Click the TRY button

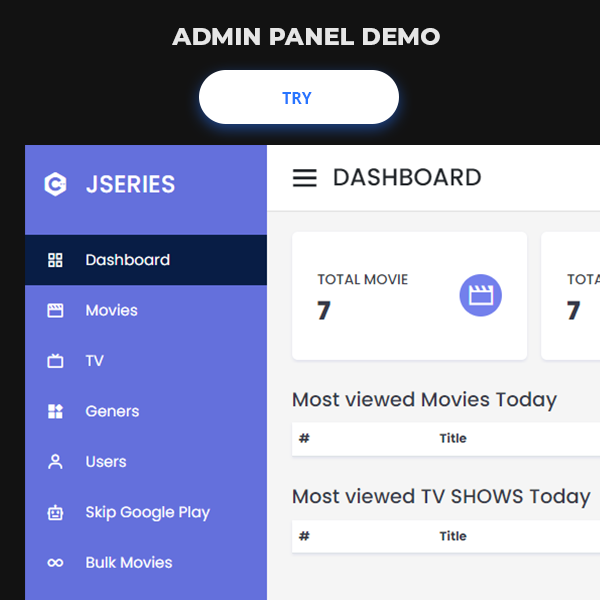pos(298,97)
